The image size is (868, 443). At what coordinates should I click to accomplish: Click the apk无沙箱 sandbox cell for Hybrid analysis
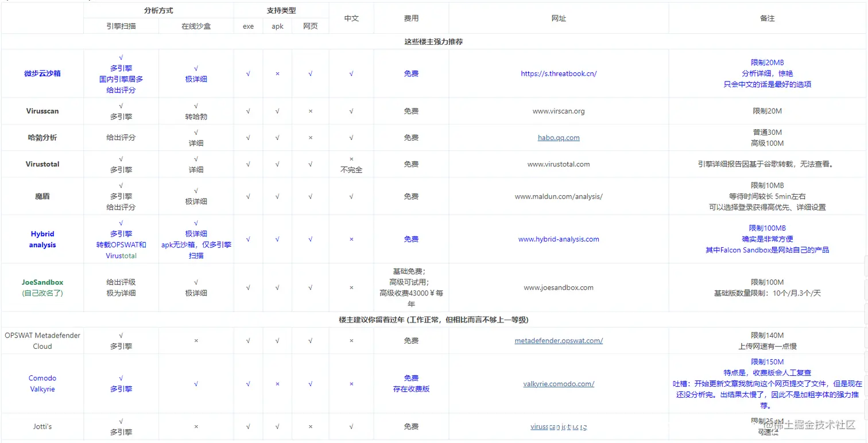(196, 250)
